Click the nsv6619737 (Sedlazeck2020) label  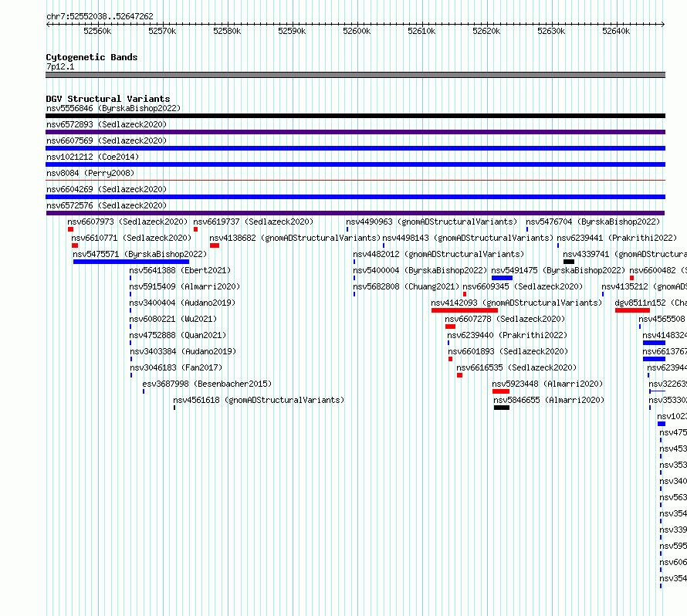click(253, 222)
